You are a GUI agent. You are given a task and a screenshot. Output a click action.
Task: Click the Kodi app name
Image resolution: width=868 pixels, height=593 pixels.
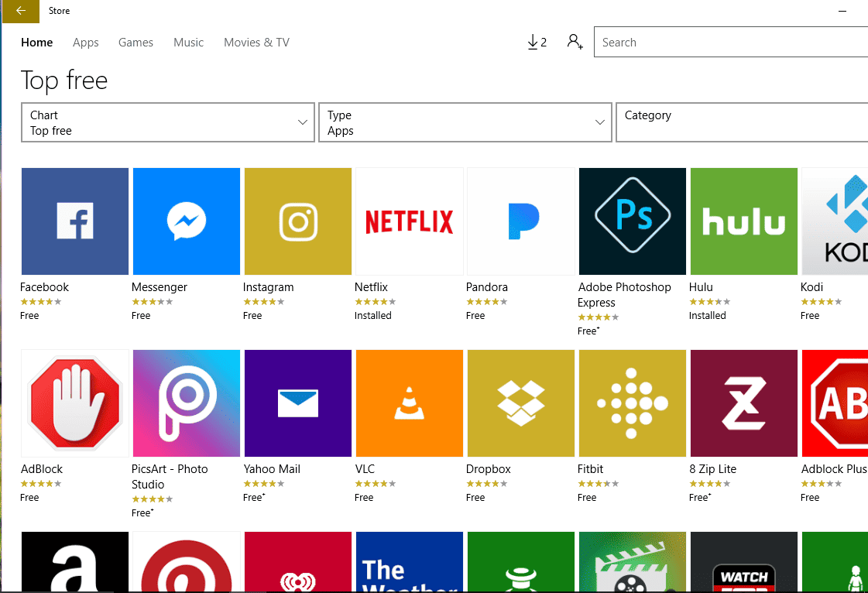click(811, 286)
